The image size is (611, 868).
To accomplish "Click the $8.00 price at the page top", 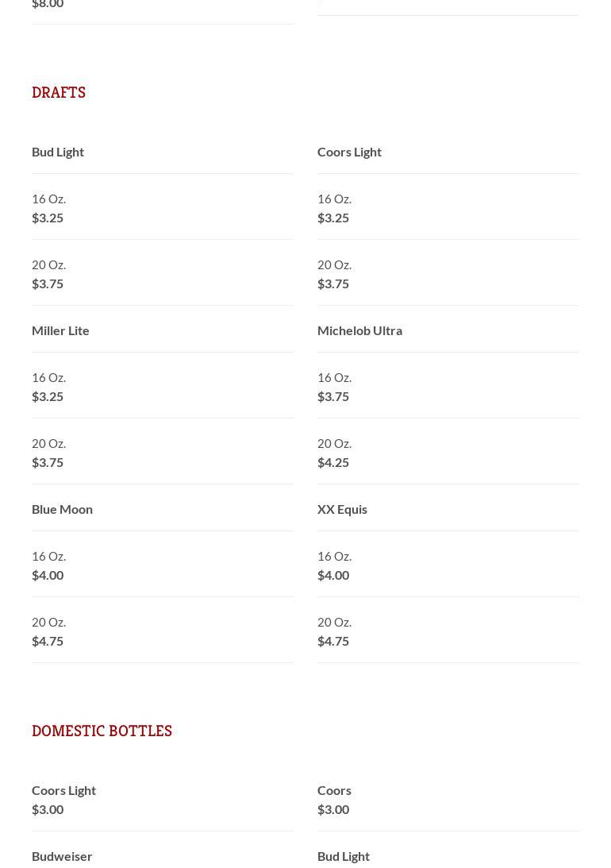I will pyautogui.click(x=48, y=5).
